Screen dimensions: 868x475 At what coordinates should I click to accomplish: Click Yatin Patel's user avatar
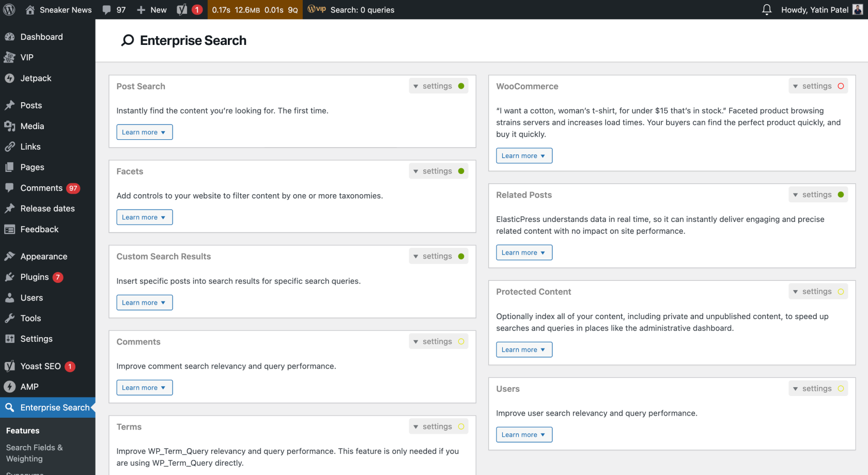[857, 10]
